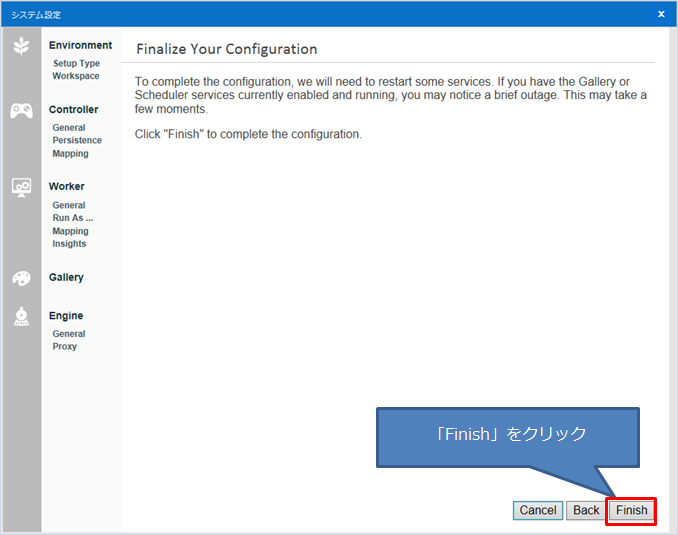Open Mapping under Controller
Image resolution: width=678 pixels, height=535 pixels.
coord(70,154)
